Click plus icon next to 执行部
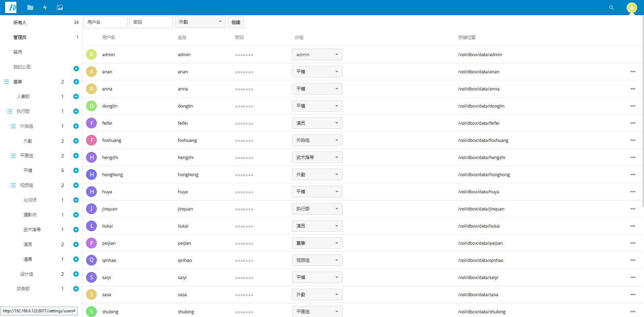644x317 pixels. pyautogui.click(x=76, y=111)
